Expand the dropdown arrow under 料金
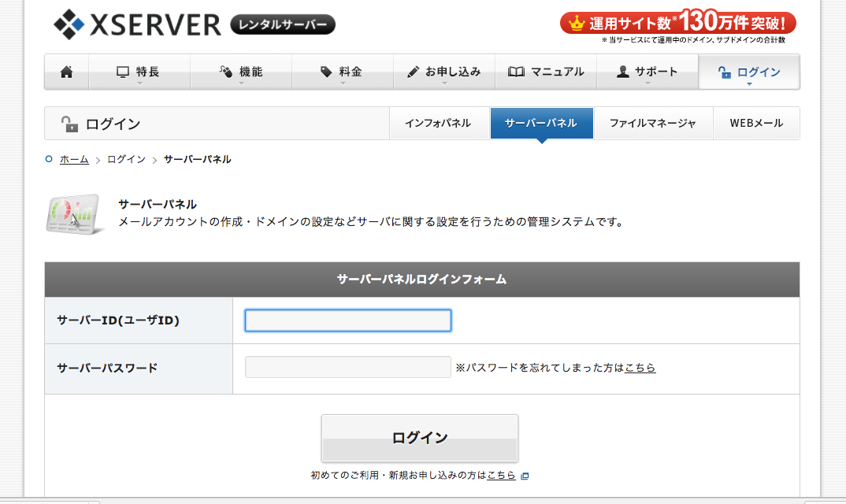Image resolution: width=846 pixels, height=504 pixels. [x=343, y=83]
